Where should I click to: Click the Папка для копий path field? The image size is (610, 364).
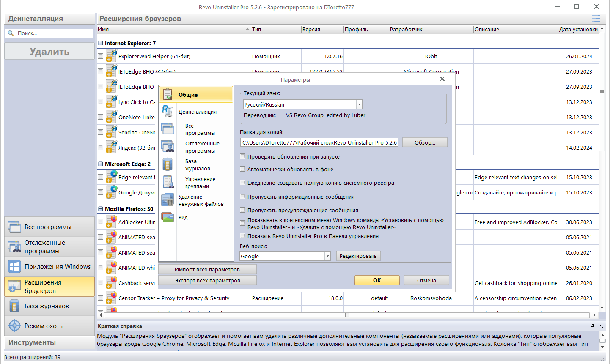coord(319,142)
